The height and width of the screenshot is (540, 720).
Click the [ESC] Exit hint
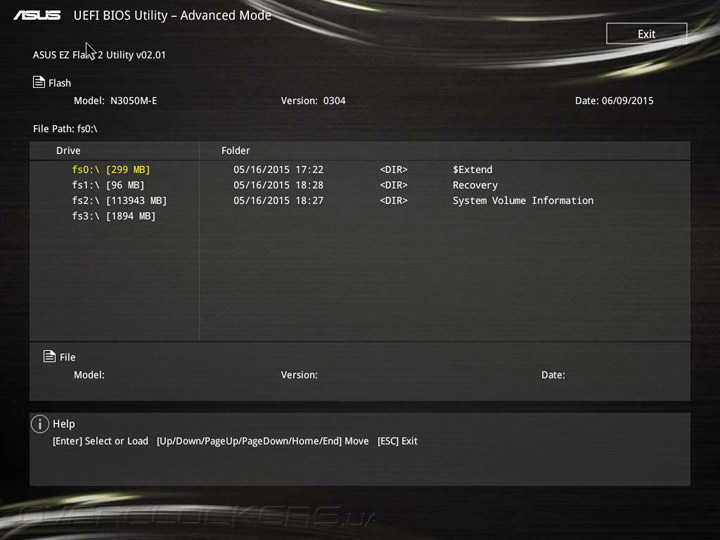[397, 441]
